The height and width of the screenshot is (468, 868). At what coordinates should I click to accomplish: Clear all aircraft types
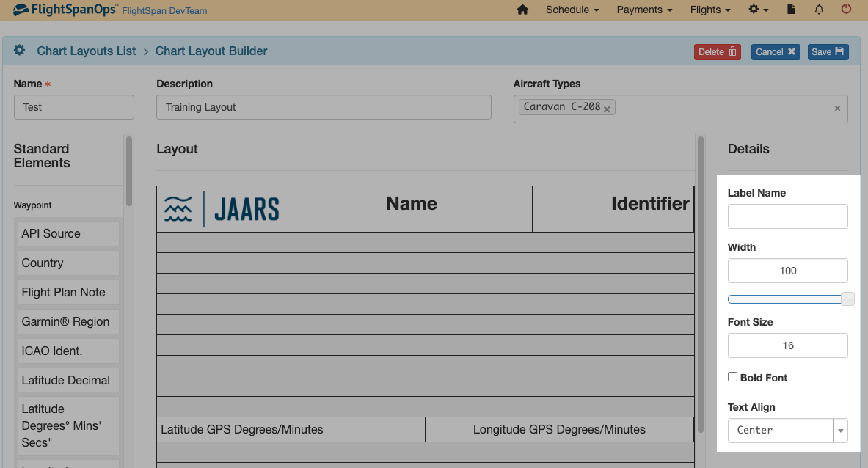(837, 109)
